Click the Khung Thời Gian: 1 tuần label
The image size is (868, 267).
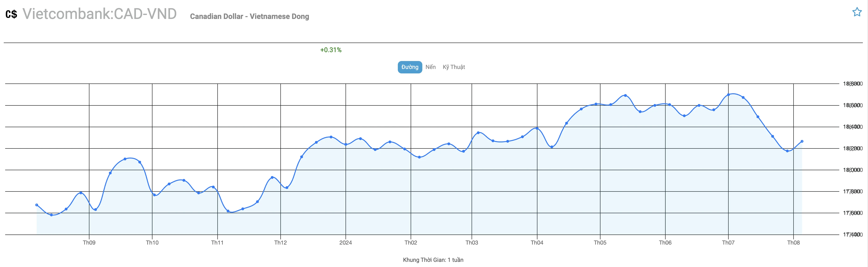(433, 260)
